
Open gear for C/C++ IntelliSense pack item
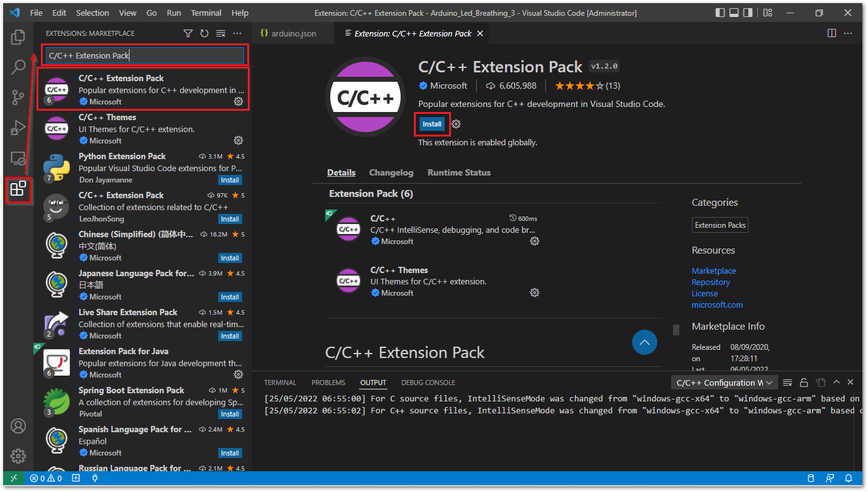(535, 241)
